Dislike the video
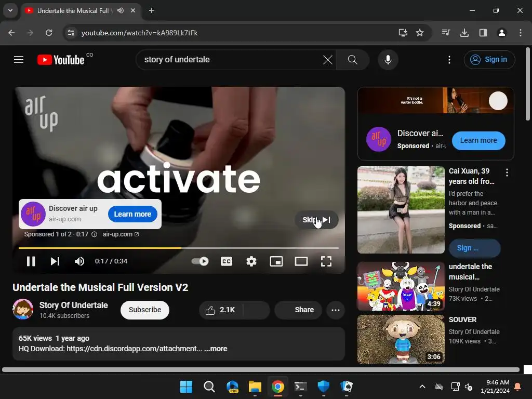Image resolution: width=532 pixels, height=399 pixels. pyautogui.click(x=257, y=310)
